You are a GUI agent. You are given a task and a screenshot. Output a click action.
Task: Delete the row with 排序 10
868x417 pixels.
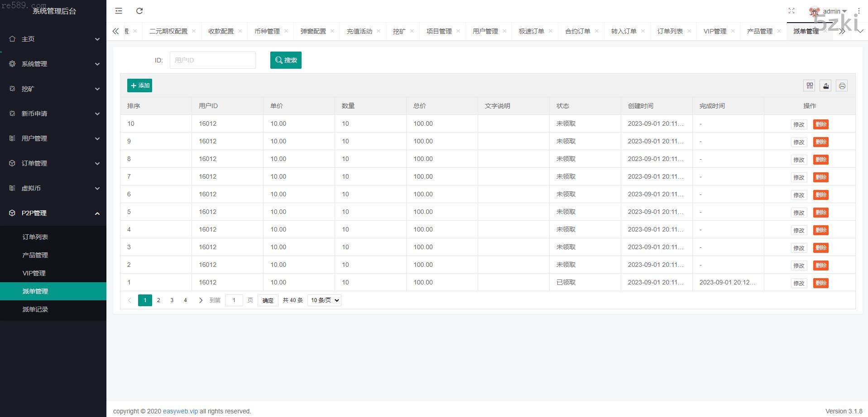(820, 124)
